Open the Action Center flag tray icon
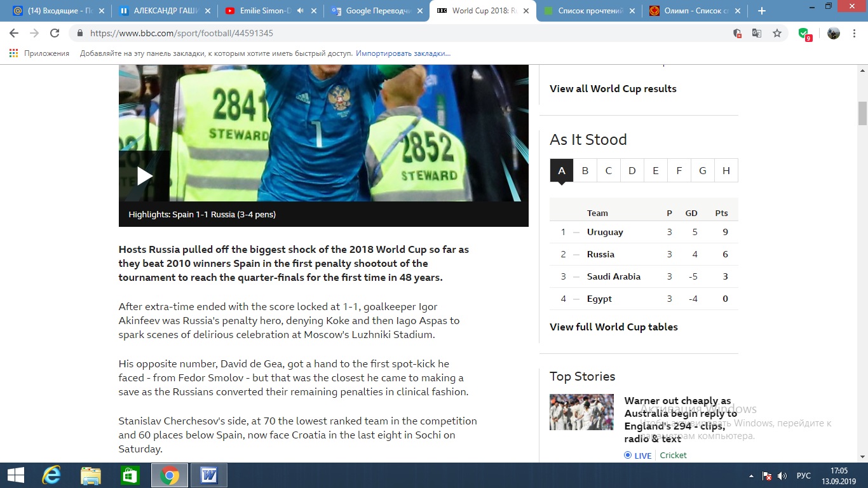This screenshot has width=868, height=488. click(767, 475)
